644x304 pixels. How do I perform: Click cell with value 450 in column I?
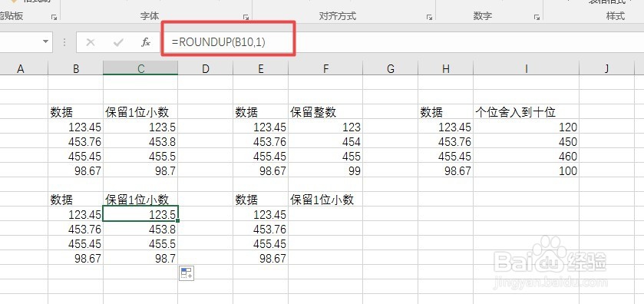526,141
